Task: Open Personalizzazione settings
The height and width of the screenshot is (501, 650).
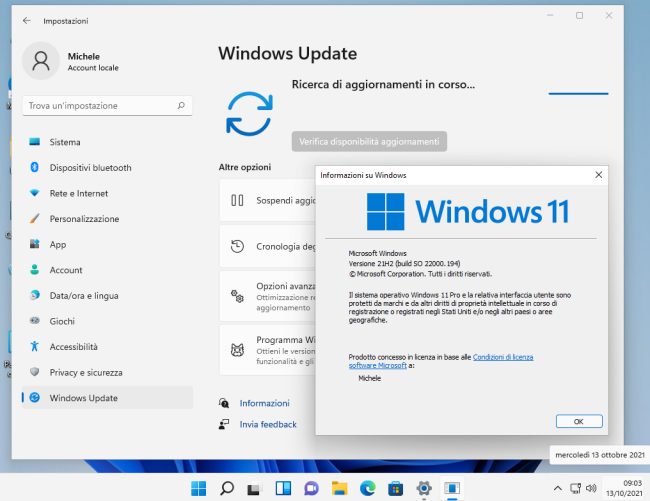Action: 107,219
